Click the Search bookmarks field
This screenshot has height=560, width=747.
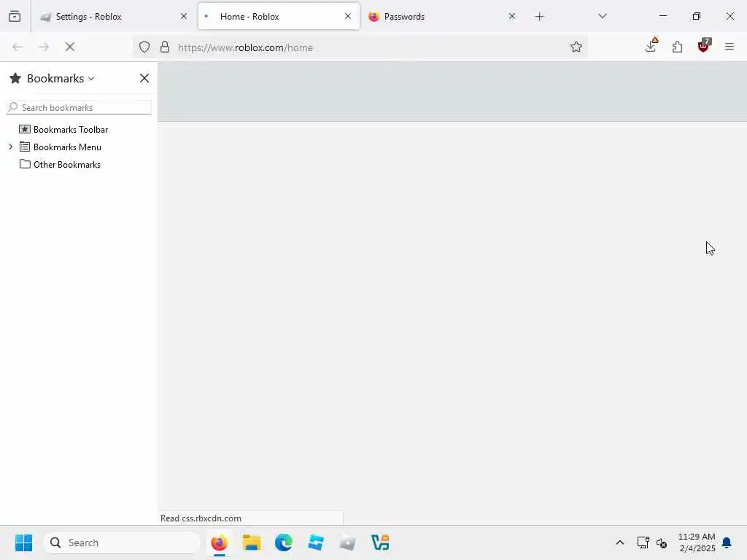[79, 108]
